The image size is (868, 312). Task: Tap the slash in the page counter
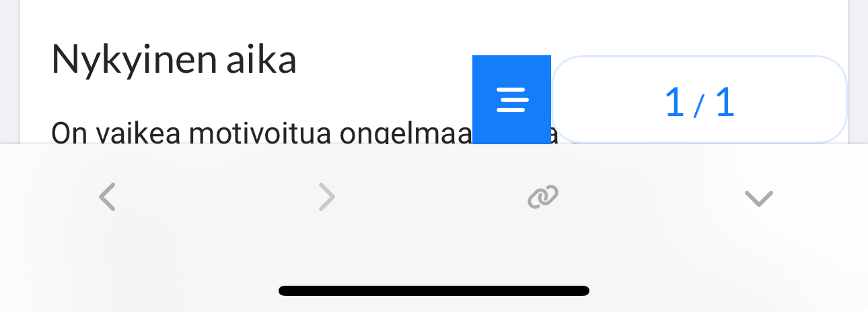pyautogui.click(x=700, y=105)
